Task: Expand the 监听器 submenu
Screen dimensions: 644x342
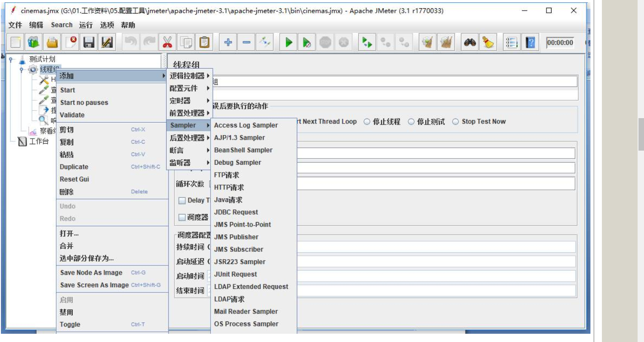Action: point(189,163)
